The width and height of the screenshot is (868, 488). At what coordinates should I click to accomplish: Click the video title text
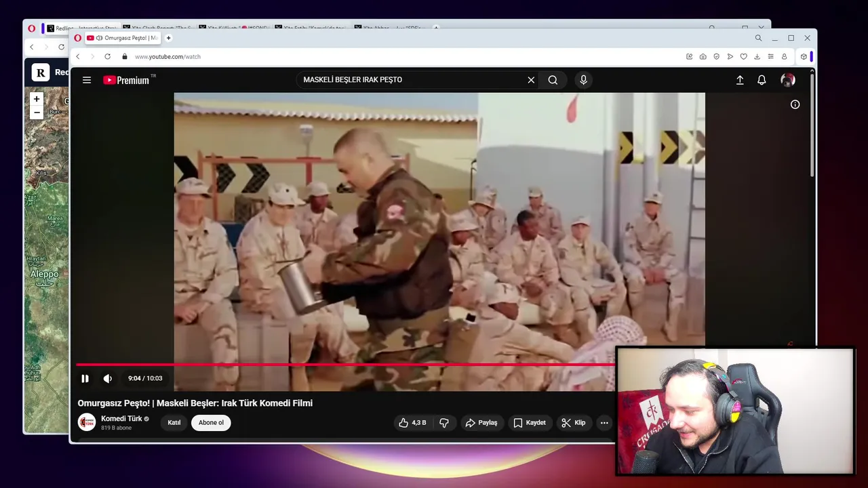point(195,403)
